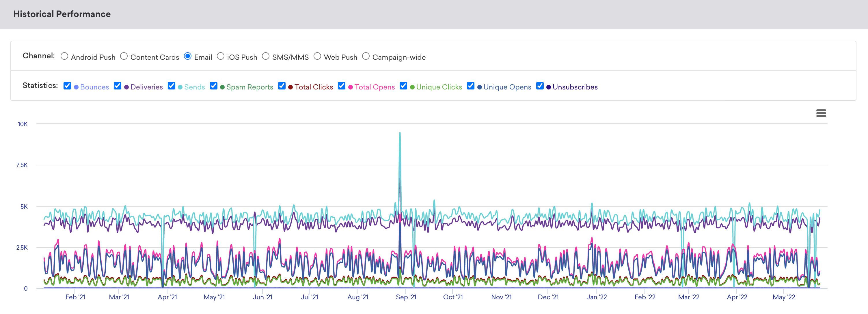Select the Email channel radio button

click(x=188, y=56)
